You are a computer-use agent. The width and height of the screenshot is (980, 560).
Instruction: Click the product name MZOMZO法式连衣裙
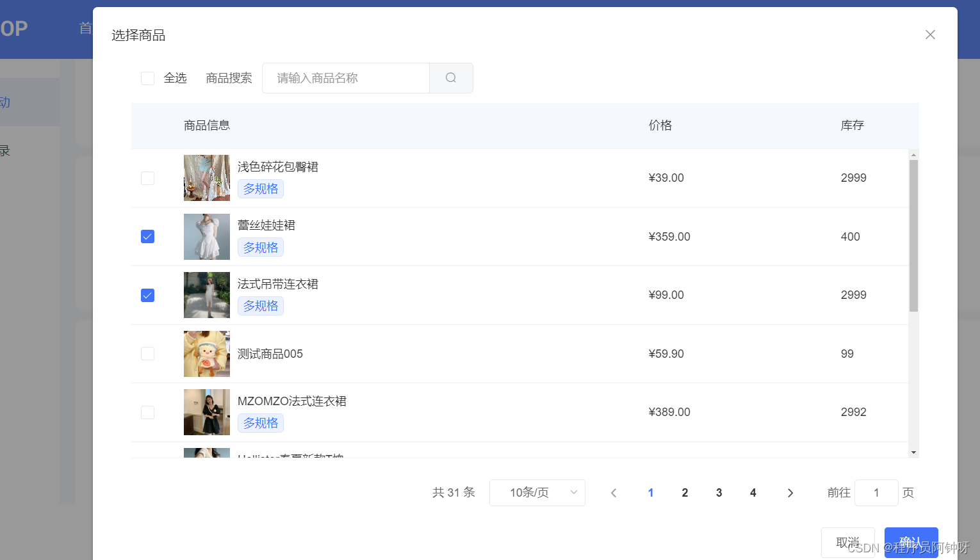coord(292,401)
